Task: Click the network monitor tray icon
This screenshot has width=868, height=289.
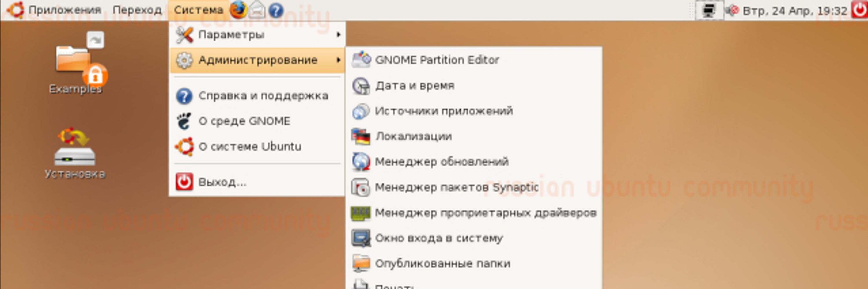Action: coord(710,11)
